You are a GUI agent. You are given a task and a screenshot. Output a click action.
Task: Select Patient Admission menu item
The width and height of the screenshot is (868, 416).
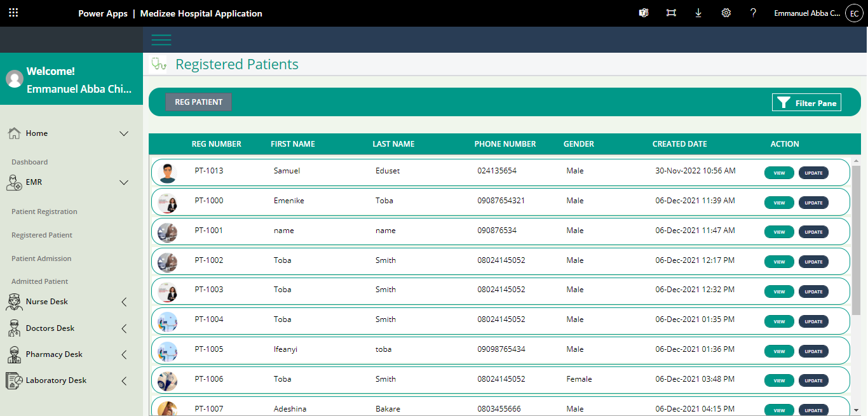pyautogui.click(x=41, y=258)
